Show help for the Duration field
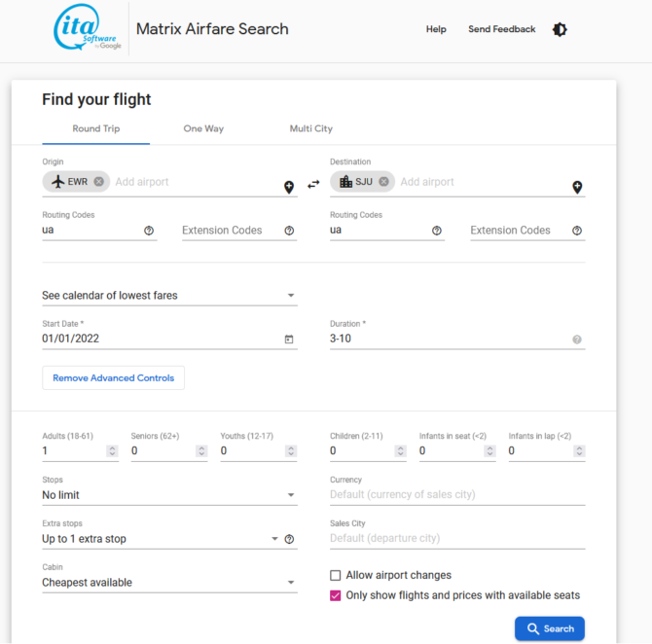Screen dimensions: 652x644 tap(577, 340)
